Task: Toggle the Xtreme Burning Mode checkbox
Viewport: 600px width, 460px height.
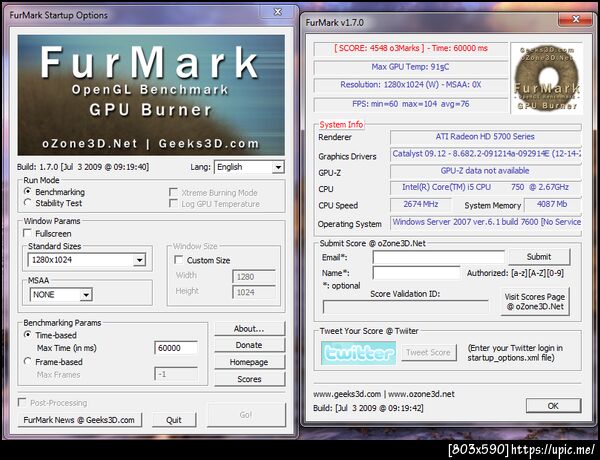Action: [x=173, y=192]
